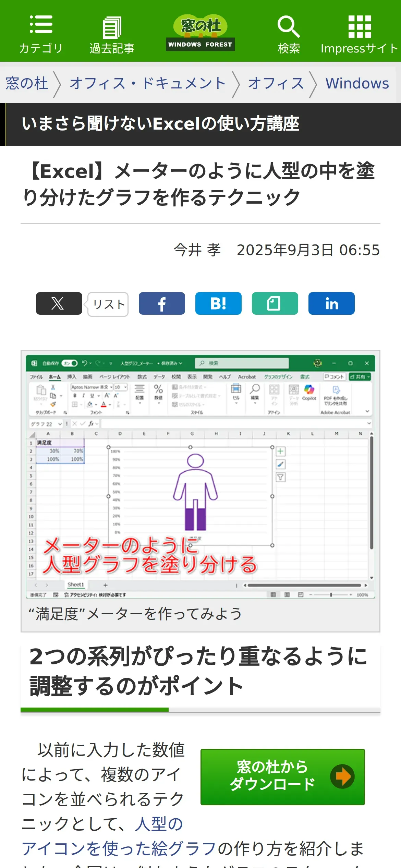Click article title 【Excel】メーターのように

(198, 184)
